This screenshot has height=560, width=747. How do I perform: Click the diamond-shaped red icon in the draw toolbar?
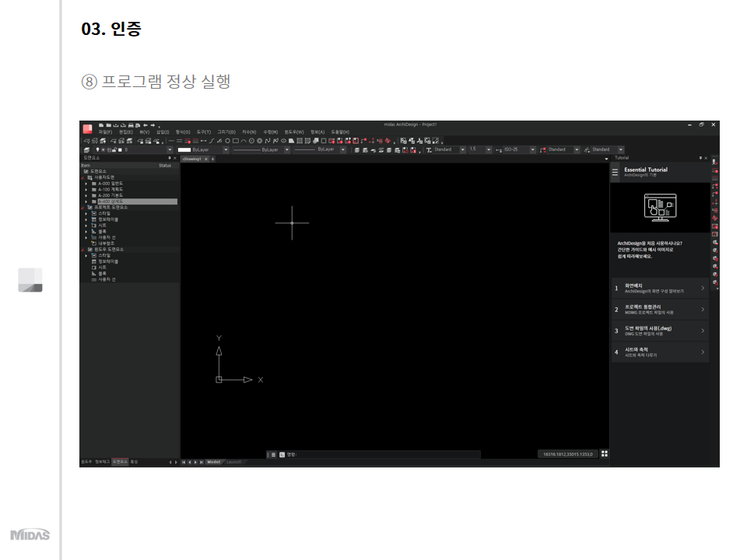coord(388,141)
